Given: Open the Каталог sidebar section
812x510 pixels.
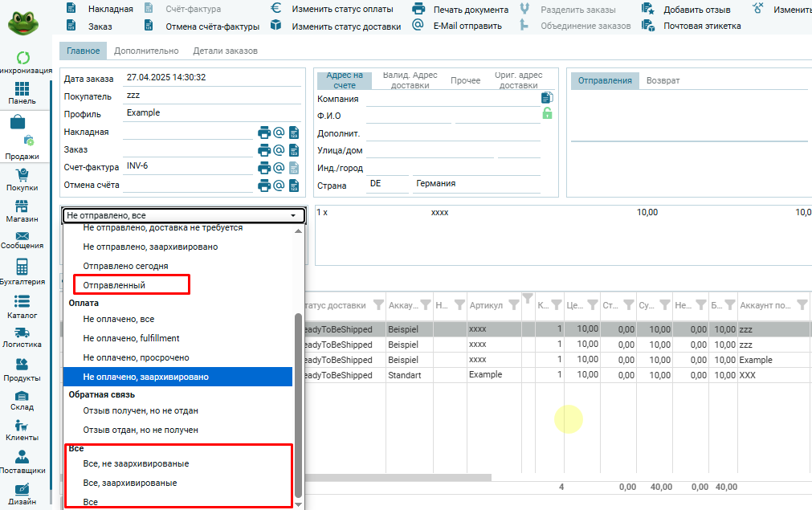Looking at the screenshot, I should tap(22, 306).
